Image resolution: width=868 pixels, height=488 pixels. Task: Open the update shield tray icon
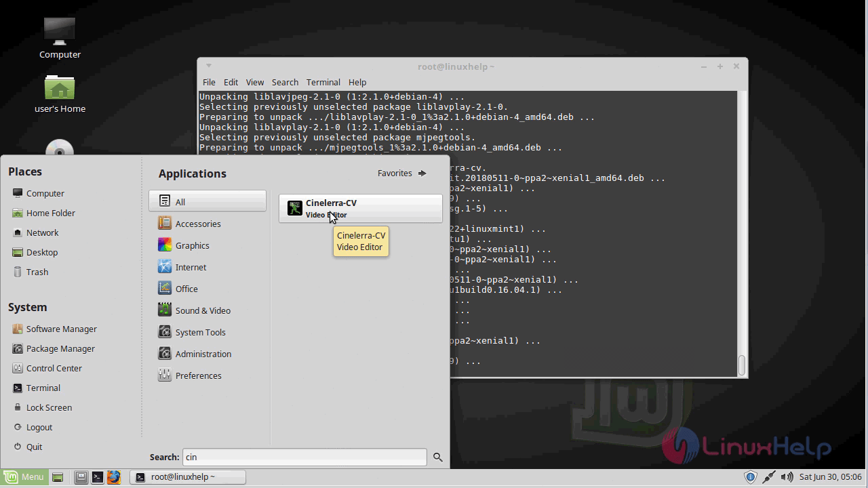751,477
